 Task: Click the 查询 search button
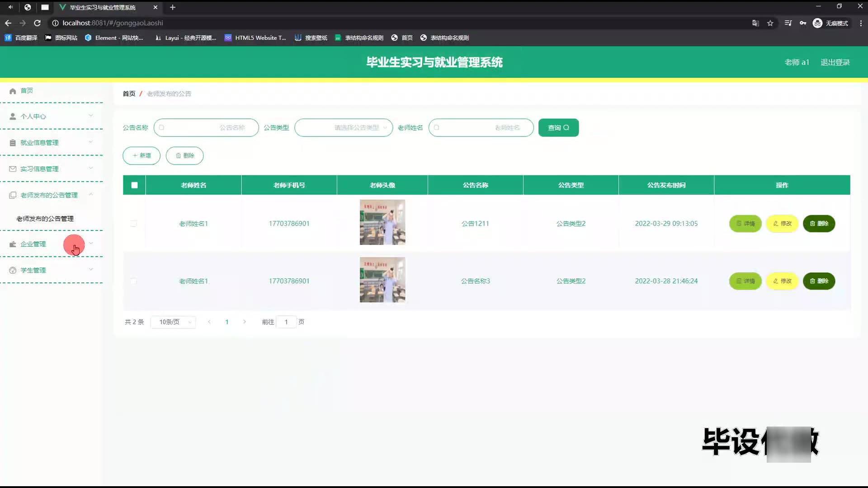[x=558, y=128]
